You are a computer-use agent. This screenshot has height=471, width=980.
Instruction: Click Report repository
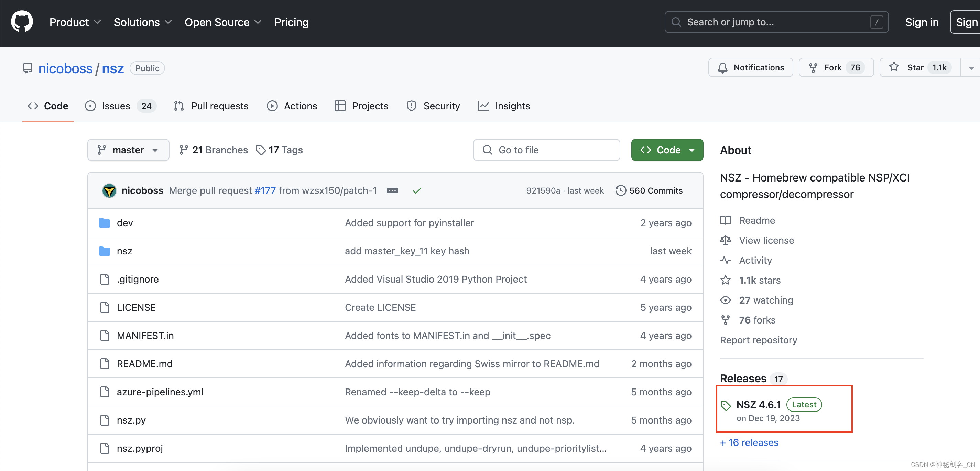[759, 340]
